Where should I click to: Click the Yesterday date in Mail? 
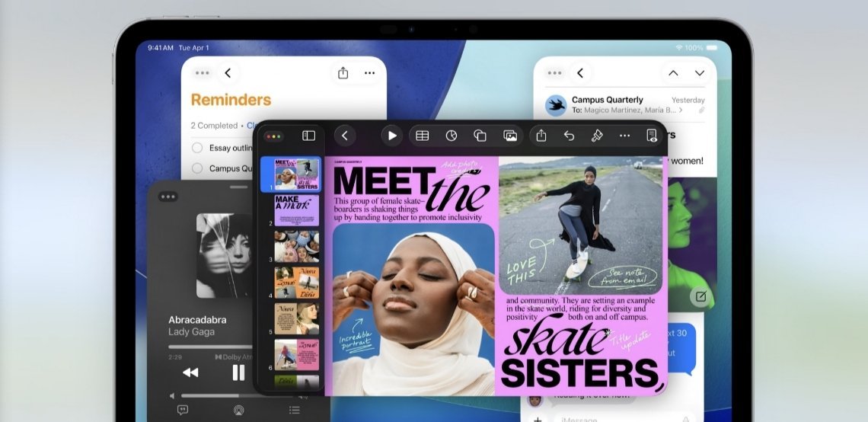688,101
